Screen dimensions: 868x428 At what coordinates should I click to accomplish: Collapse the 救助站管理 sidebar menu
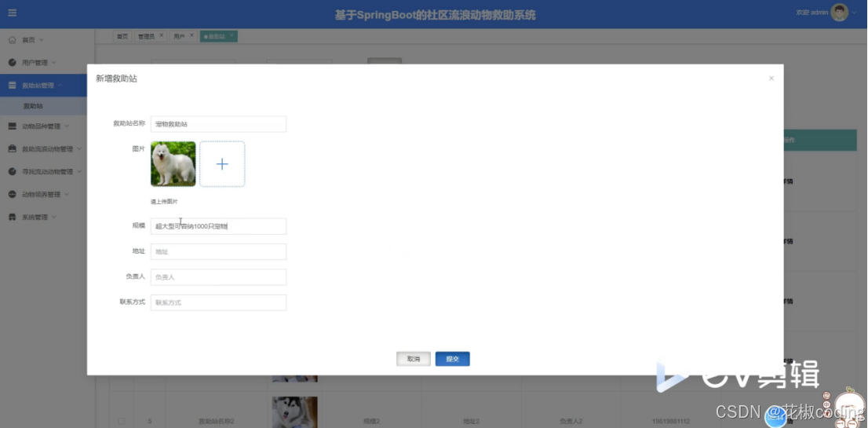[x=60, y=86]
